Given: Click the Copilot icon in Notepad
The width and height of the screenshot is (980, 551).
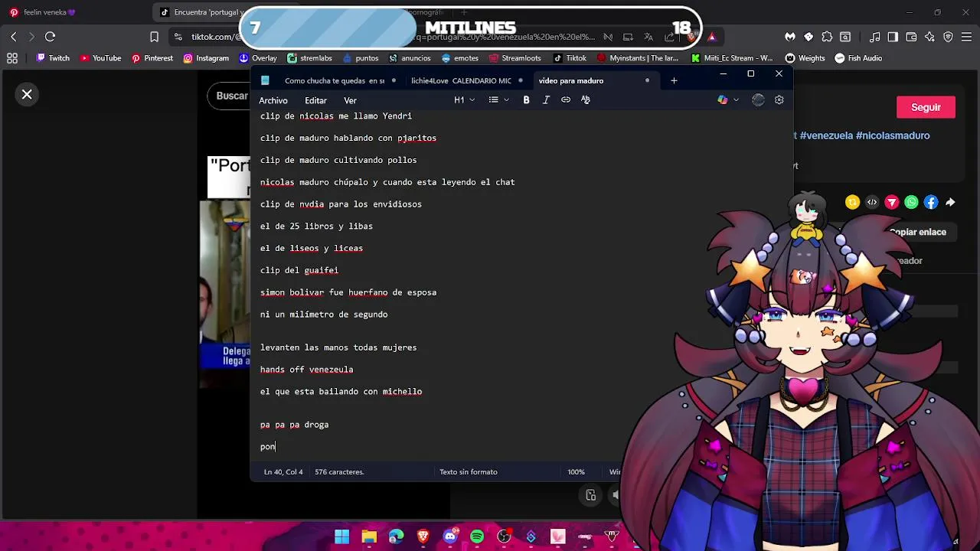Looking at the screenshot, I should pyautogui.click(x=723, y=100).
